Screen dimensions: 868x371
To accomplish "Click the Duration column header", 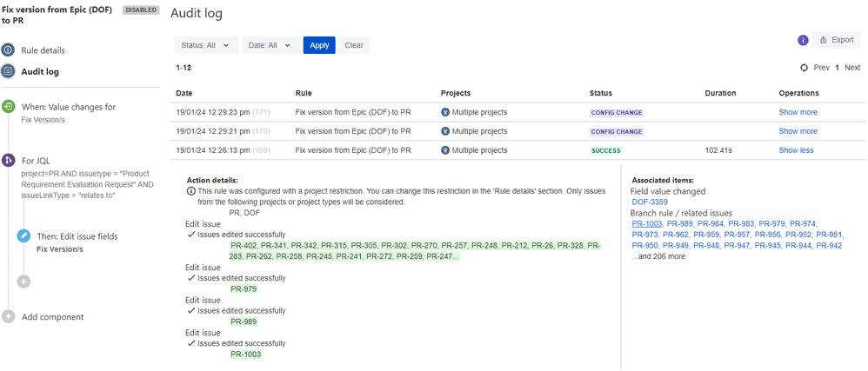I will point(721,93).
